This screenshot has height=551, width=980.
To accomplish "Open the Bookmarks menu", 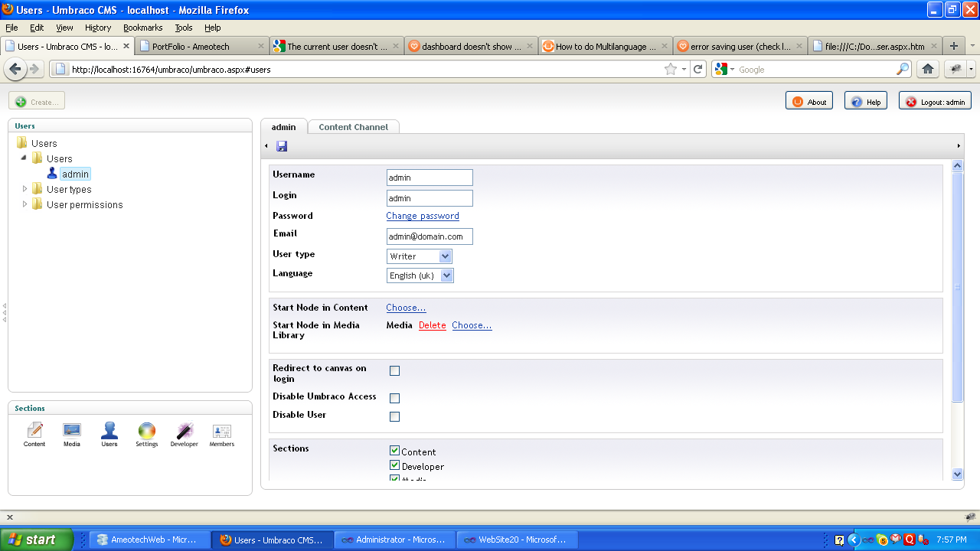I will coord(143,28).
